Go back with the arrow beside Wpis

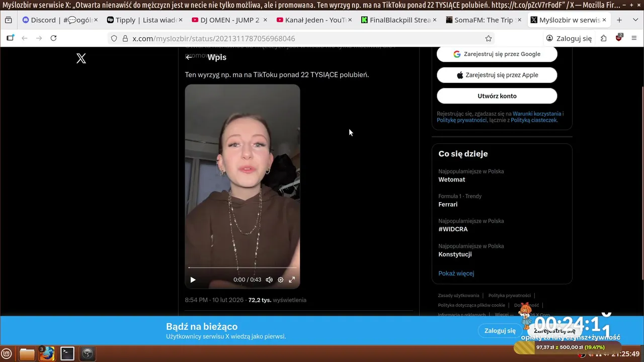[189, 57]
